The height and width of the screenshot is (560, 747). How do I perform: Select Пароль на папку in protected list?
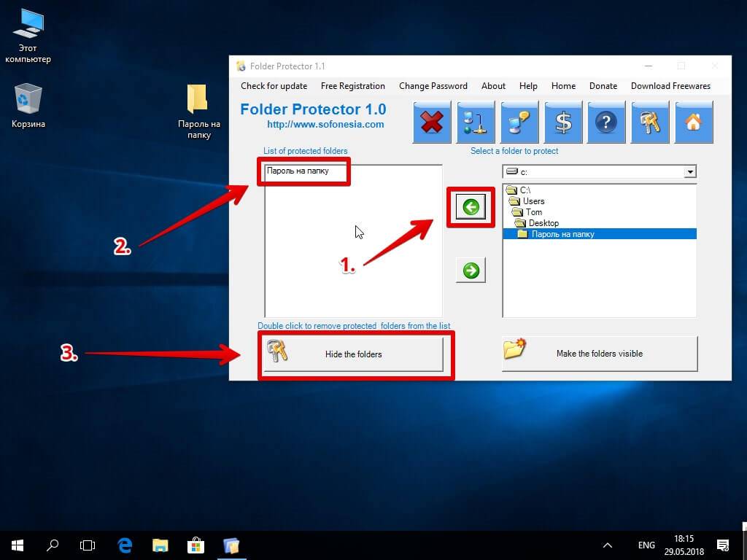298,171
